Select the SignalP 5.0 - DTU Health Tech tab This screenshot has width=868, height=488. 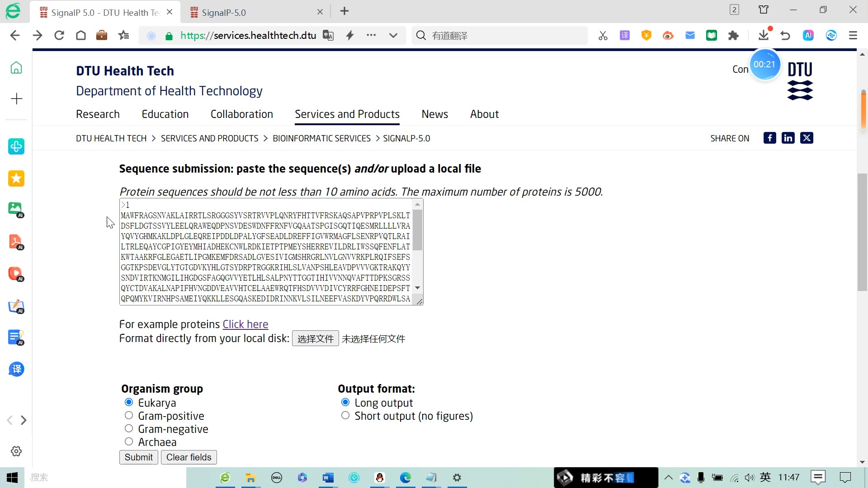[105, 13]
